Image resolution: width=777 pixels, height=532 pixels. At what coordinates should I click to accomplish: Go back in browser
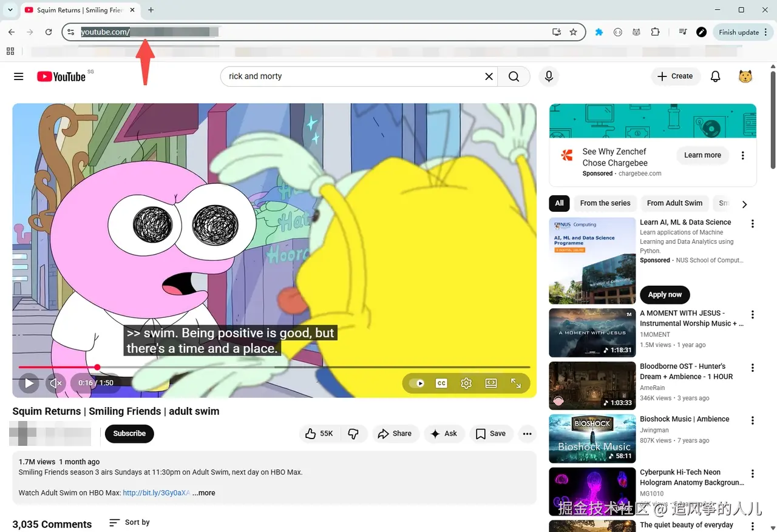12,32
